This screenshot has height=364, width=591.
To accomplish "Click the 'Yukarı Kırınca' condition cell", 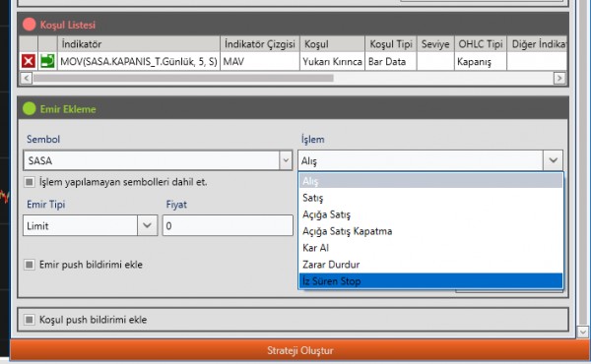I will (332, 61).
